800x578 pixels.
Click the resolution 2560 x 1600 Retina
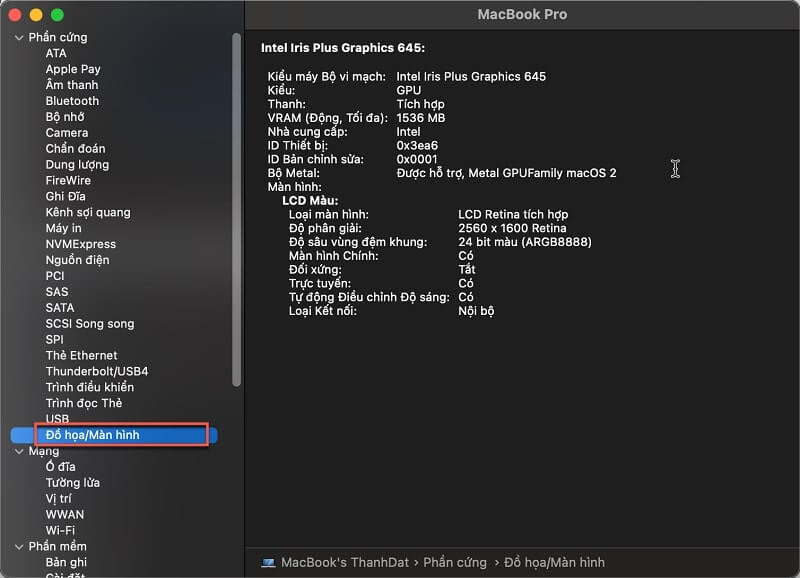pyautogui.click(x=512, y=229)
